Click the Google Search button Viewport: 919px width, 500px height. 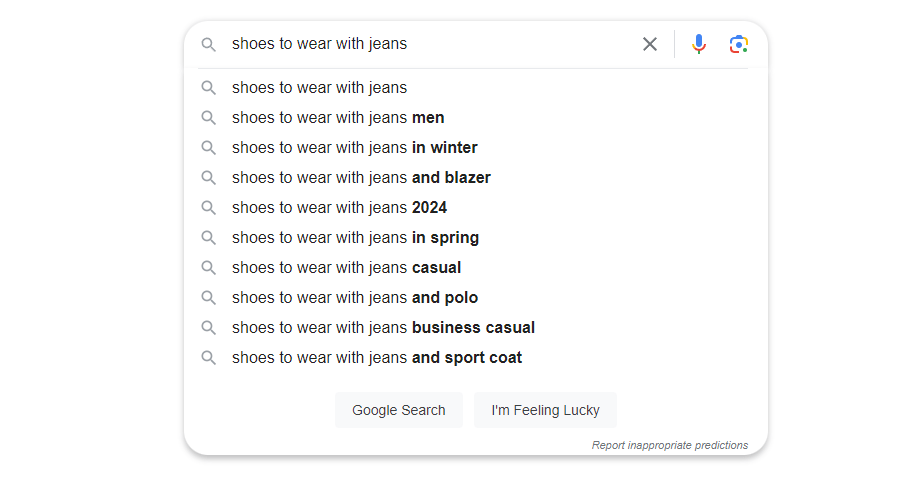[399, 410]
